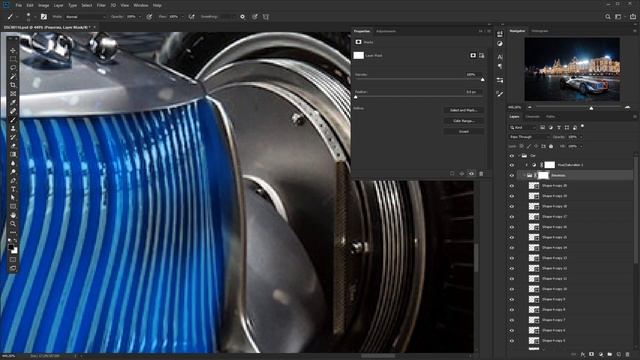
Task: Click the foreground color swatch
Action: 11,247
